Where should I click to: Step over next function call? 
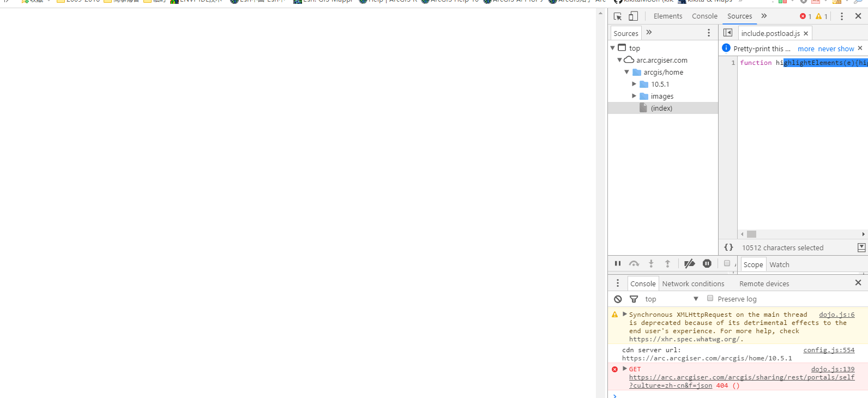(x=634, y=264)
